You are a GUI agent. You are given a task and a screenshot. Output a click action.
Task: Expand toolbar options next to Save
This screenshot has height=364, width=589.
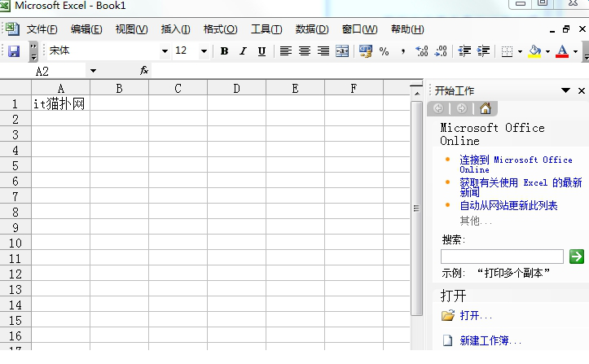coord(33,51)
